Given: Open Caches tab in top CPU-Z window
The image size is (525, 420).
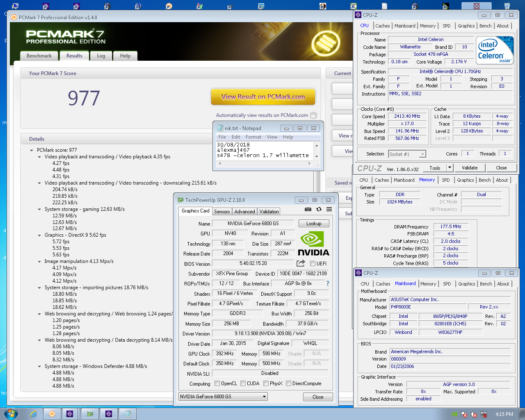Looking at the screenshot, I should click(x=382, y=26).
